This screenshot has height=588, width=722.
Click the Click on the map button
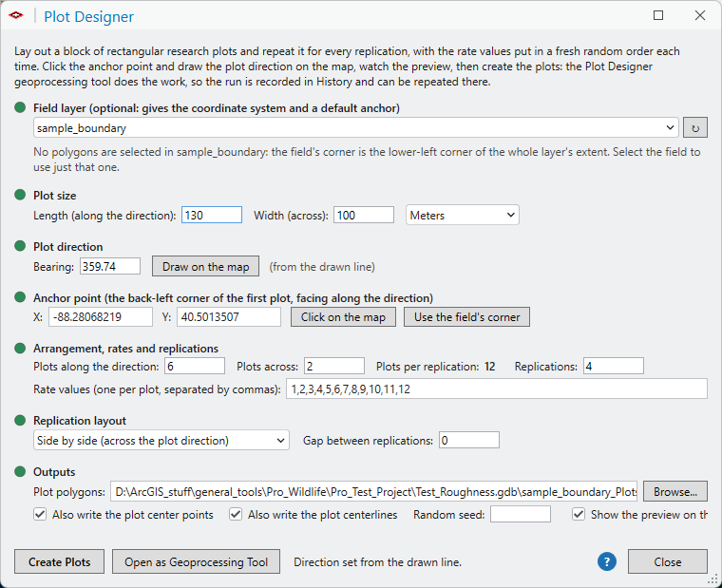343,316
